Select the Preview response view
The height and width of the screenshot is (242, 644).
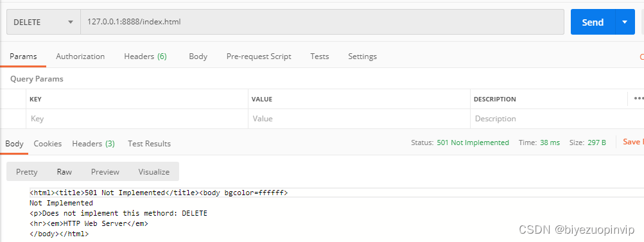pyautogui.click(x=105, y=172)
